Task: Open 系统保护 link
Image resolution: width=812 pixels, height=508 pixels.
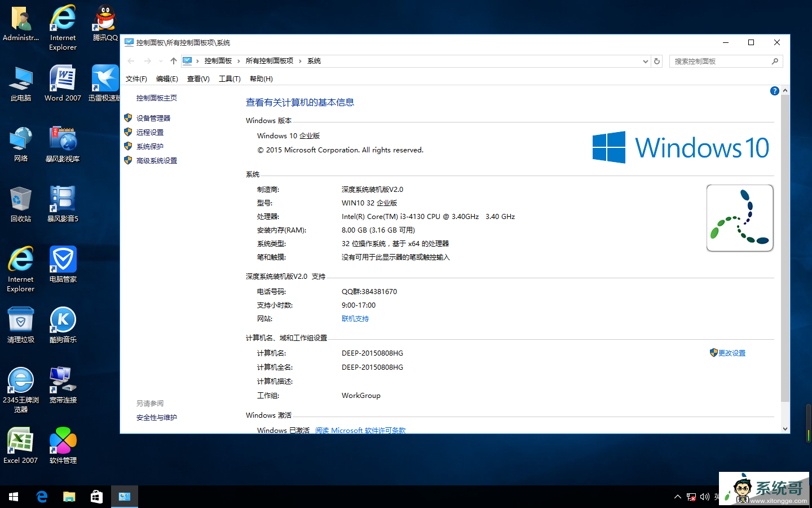Action: 149,147
